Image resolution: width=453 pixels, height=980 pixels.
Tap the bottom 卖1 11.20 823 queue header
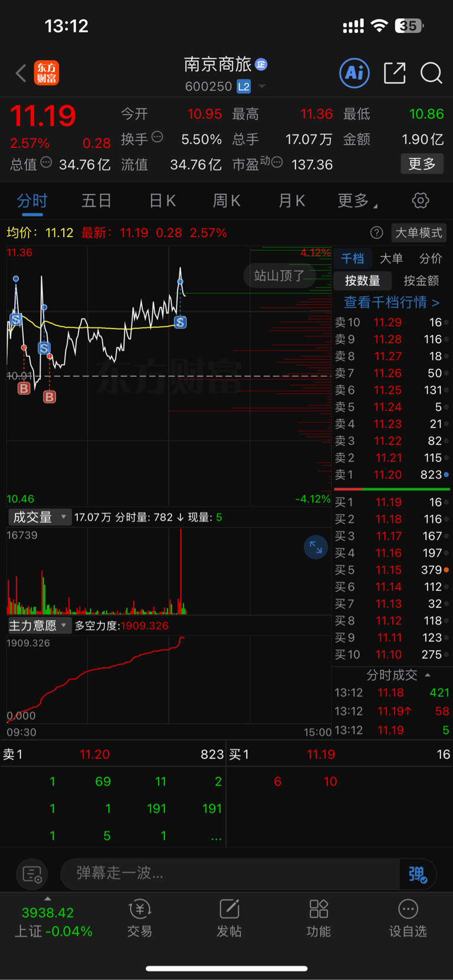pos(113,754)
